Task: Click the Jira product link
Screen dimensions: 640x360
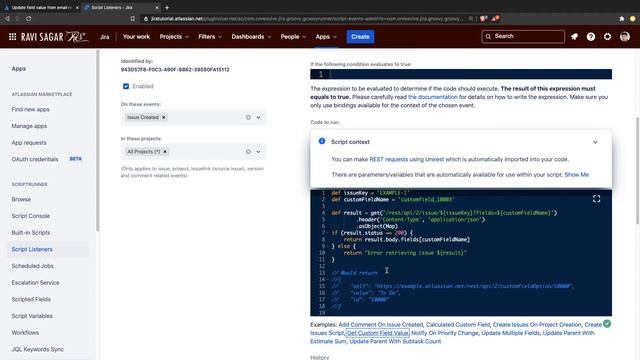Action: [104, 37]
